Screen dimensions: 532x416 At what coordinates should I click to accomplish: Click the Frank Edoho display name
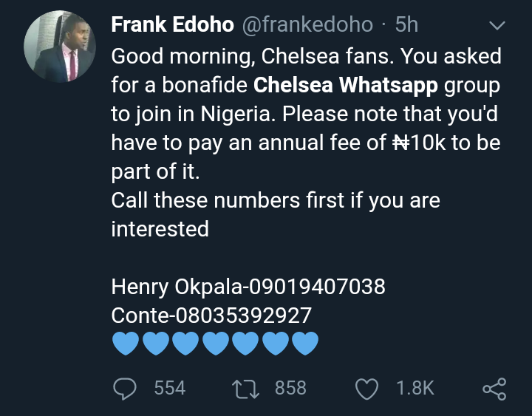click(x=171, y=24)
